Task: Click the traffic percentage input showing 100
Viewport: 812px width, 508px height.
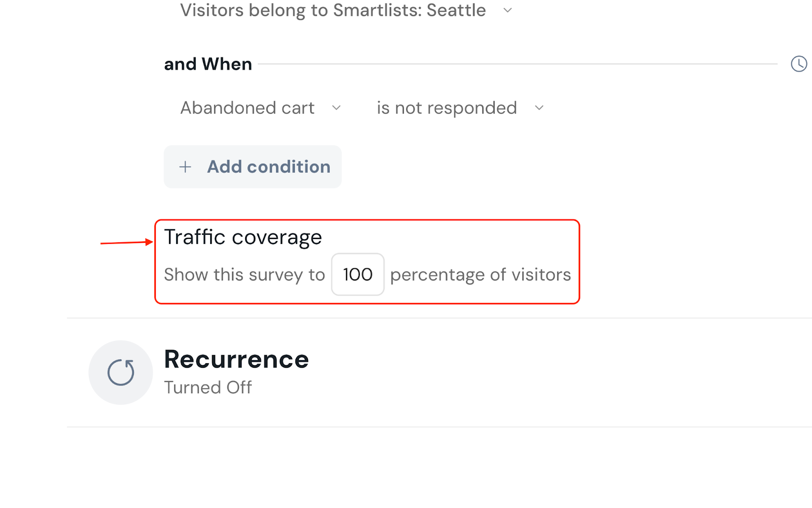Action: click(x=358, y=274)
